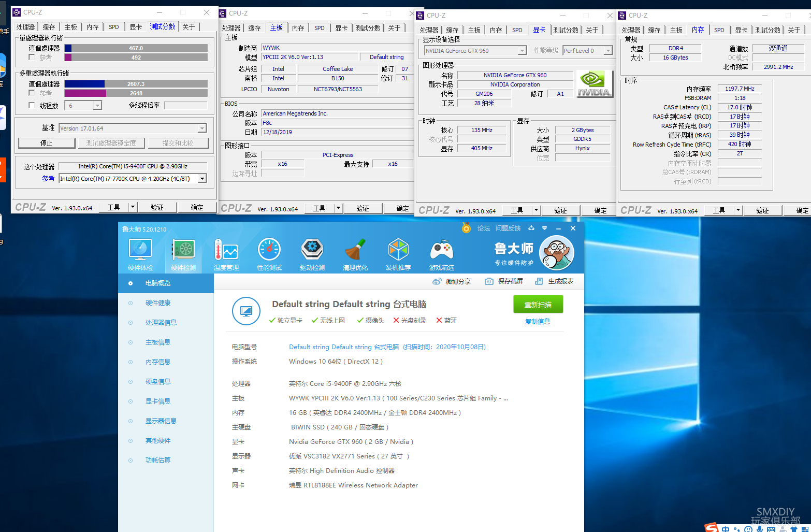Click purple reference 2648 score bar
The height and width of the screenshot is (532, 811).
[x=136, y=93]
